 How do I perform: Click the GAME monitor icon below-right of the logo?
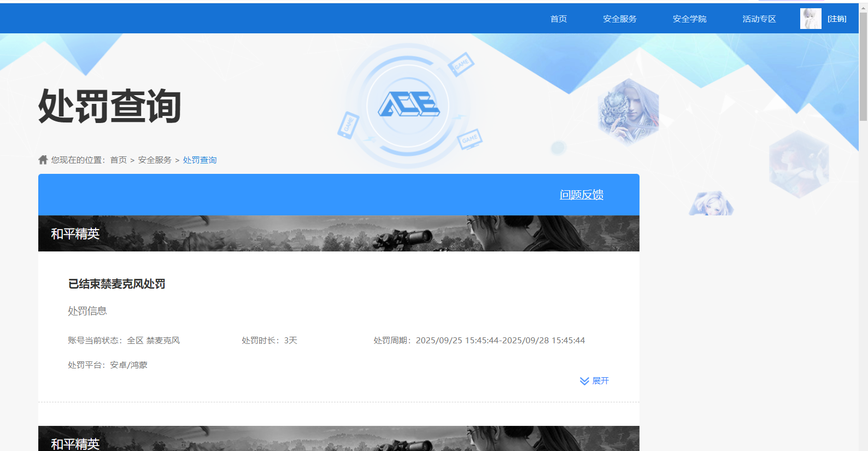(x=470, y=139)
